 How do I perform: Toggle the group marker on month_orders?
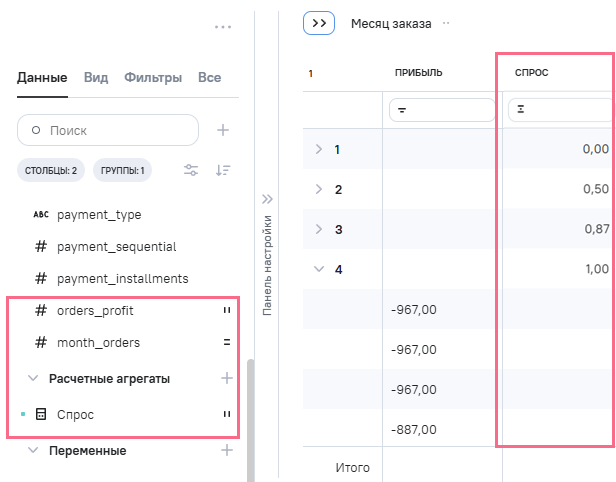click(226, 343)
